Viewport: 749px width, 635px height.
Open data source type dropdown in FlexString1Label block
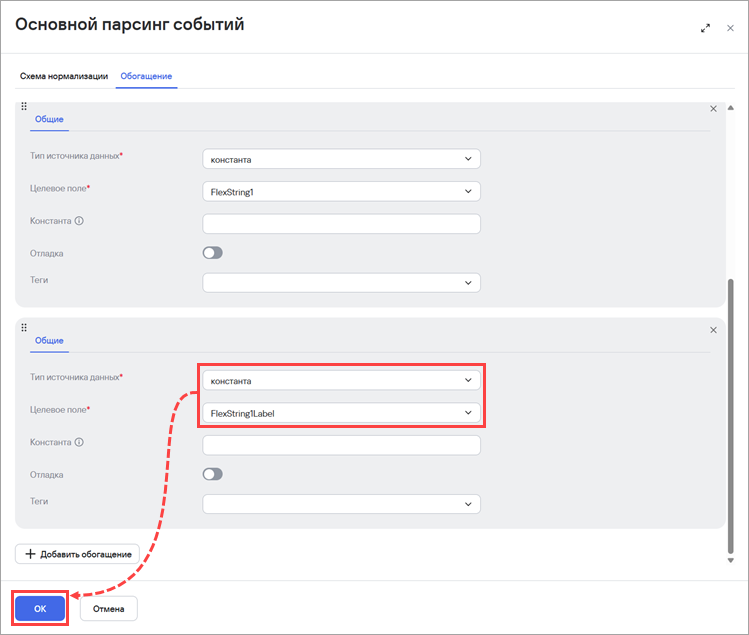341,381
